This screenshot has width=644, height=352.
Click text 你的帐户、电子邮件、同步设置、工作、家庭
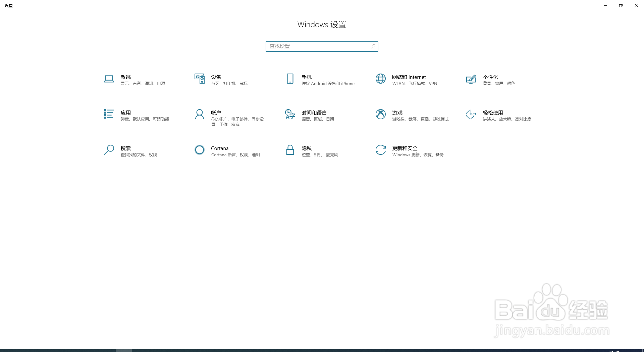click(x=237, y=122)
